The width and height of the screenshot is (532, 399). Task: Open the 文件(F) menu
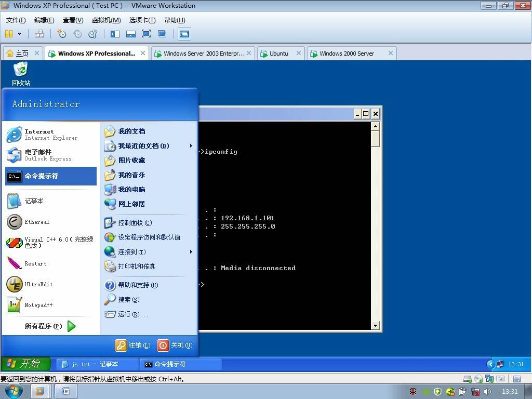pyautogui.click(x=16, y=20)
